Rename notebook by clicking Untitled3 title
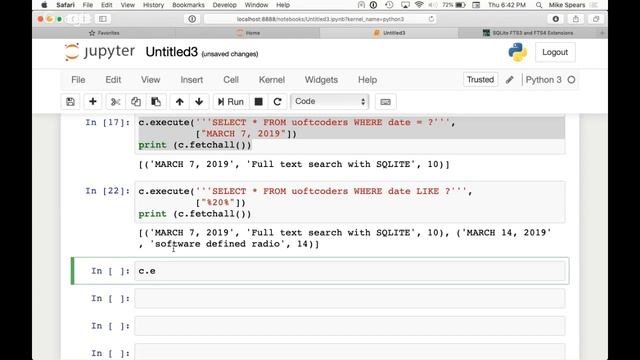640x360 pixels. pyautogui.click(x=171, y=52)
